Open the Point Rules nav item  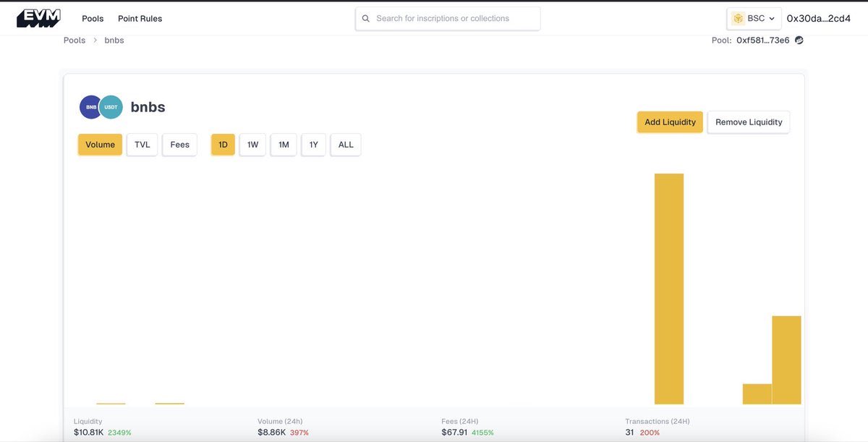pos(140,19)
